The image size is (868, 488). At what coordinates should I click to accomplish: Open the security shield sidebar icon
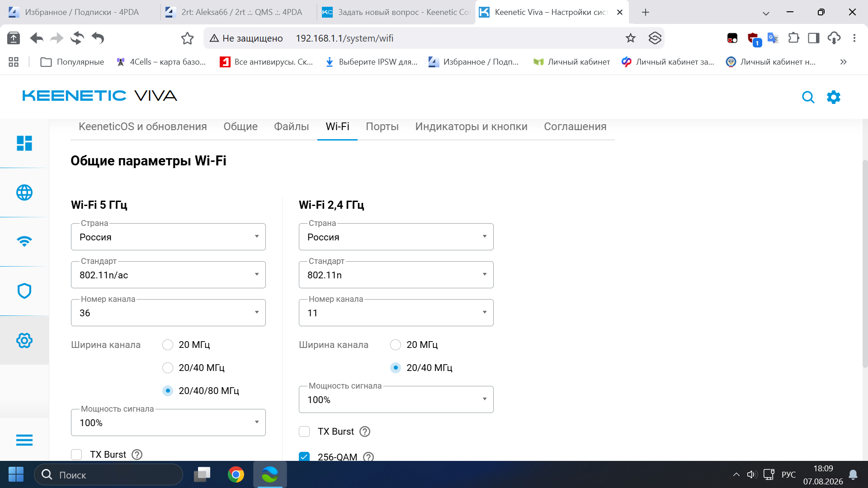pos(24,291)
